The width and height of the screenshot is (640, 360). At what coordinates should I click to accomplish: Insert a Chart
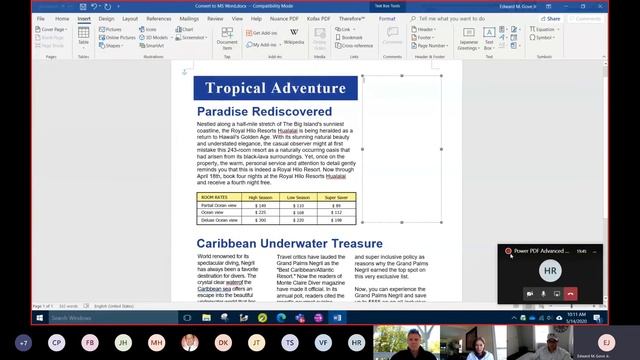click(x=184, y=29)
